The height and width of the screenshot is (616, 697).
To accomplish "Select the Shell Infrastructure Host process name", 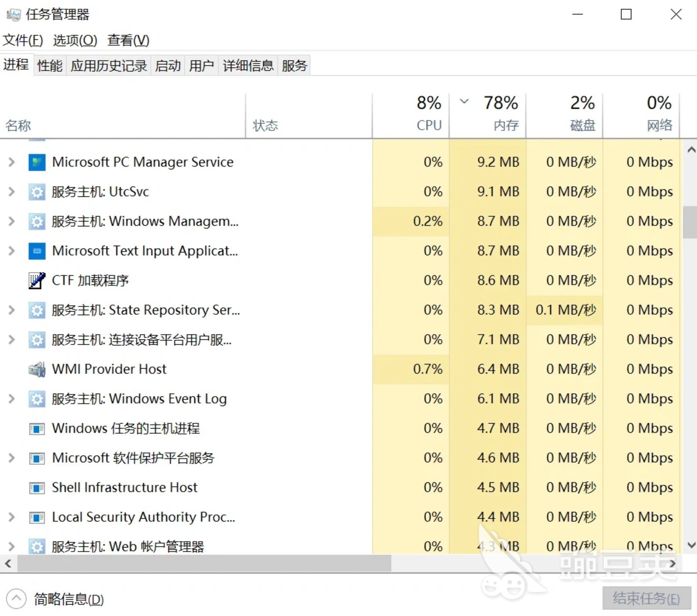I will [124, 488].
